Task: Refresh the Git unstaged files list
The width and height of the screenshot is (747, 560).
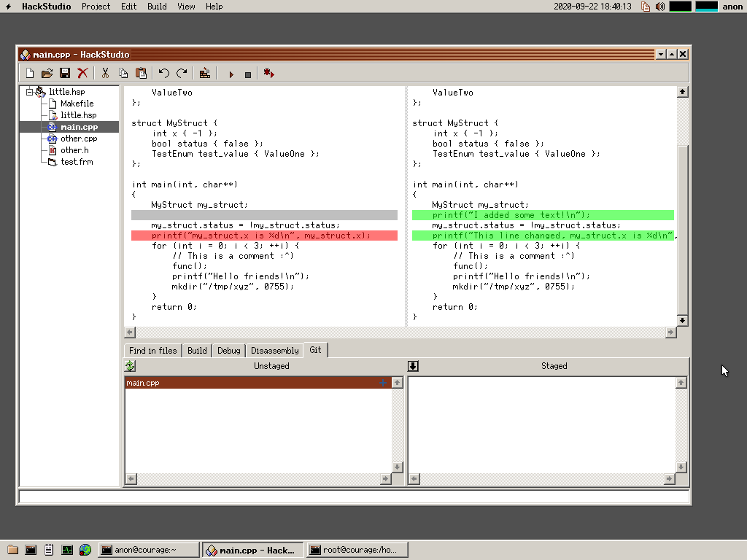Action: (x=130, y=366)
